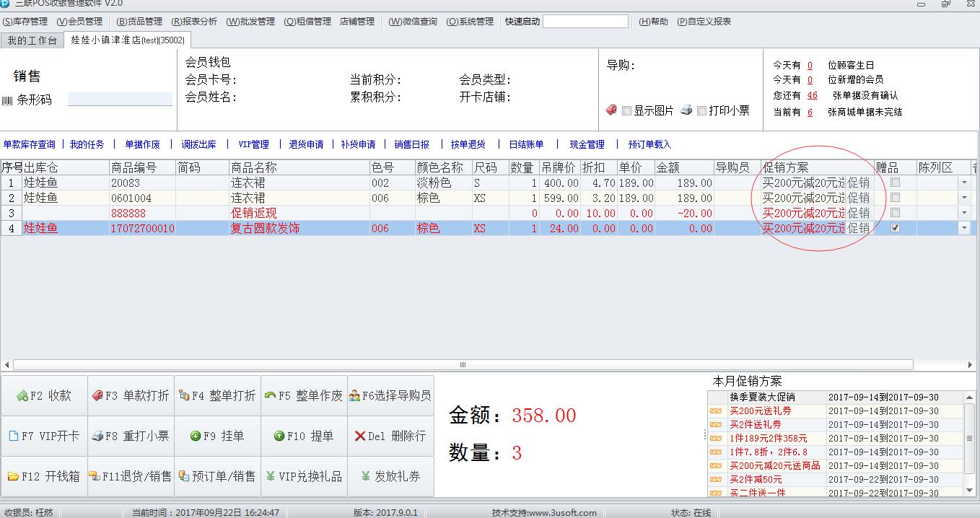Click the horizontal scrollbar under the sales grid

coord(462,365)
